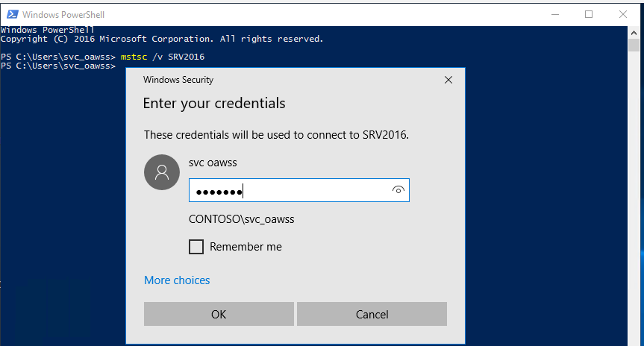The image size is (644, 346).
Task: Click the Windows Security dialog title
Action: coord(178,80)
